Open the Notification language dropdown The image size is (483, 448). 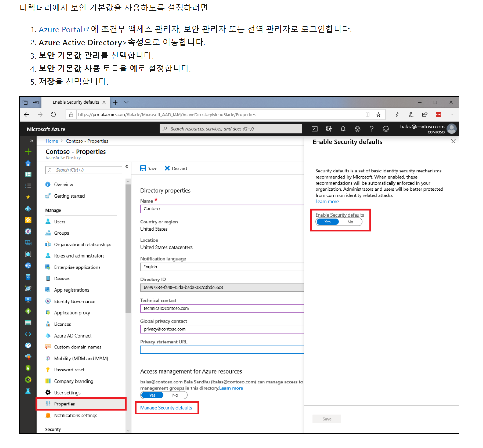(x=222, y=267)
